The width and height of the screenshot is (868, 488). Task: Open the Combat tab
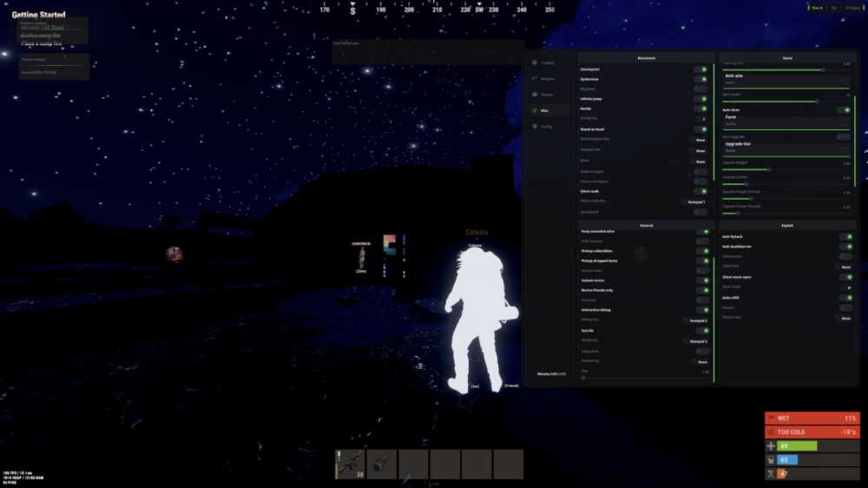[548, 63]
